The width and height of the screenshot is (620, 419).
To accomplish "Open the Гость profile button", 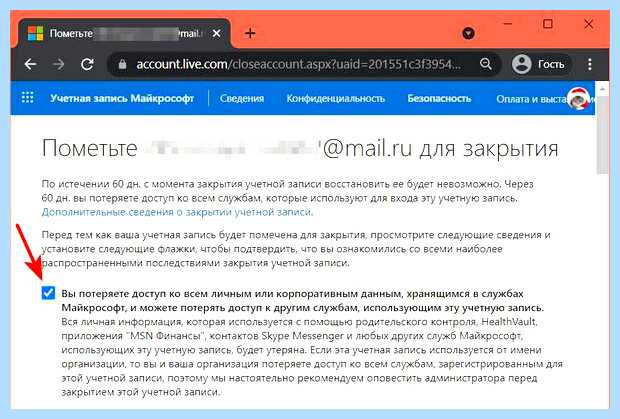I will click(x=540, y=64).
